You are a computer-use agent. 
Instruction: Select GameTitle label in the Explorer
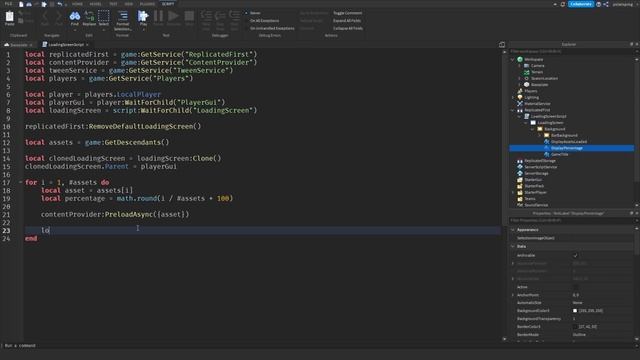559,154
